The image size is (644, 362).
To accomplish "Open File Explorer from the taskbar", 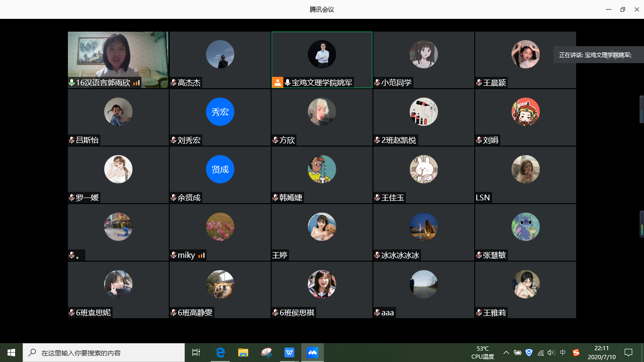I will coord(243,353).
